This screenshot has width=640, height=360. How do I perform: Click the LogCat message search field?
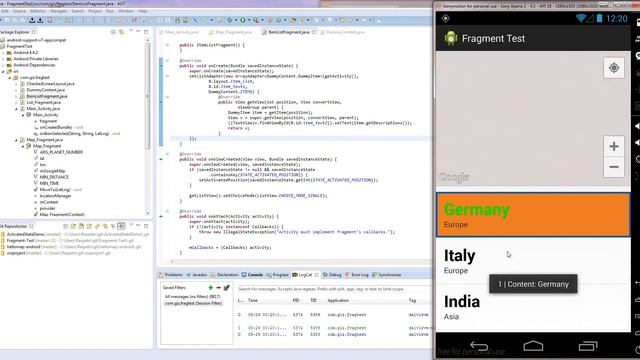pos(334,289)
